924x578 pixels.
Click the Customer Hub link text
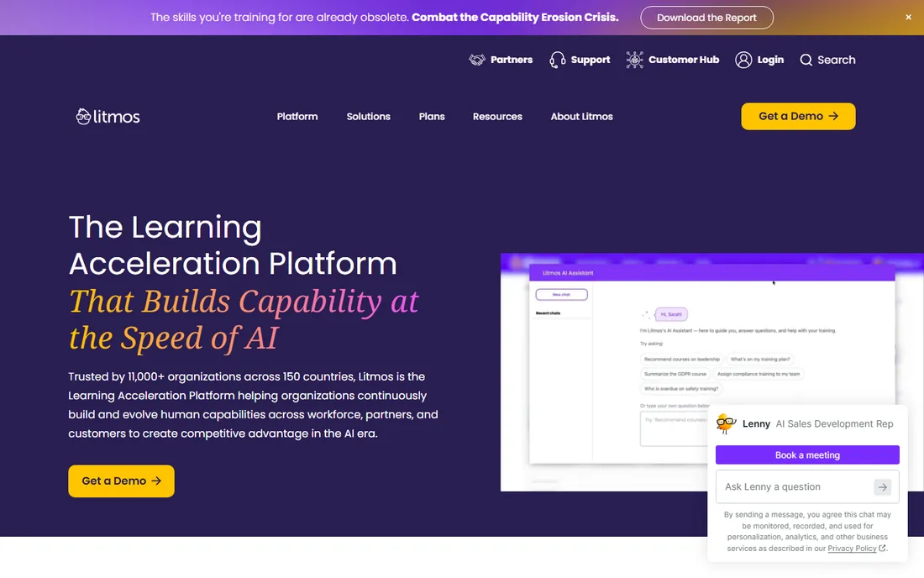pyautogui.click(x=684, y=60)
